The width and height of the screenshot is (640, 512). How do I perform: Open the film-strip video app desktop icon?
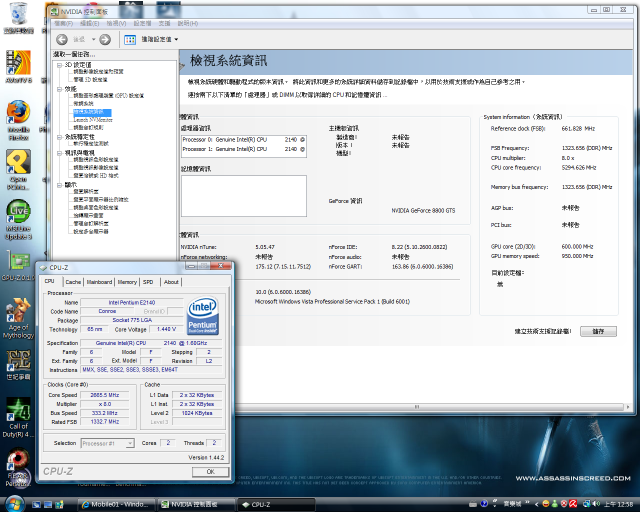[18, 67]
